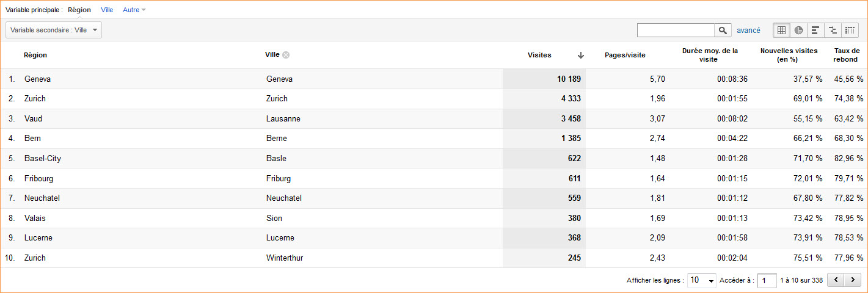Image resolution: width=868 pixels, height=293 pixels.
Task: Sort by Visites descending arrow
Action: coord(580,55)
